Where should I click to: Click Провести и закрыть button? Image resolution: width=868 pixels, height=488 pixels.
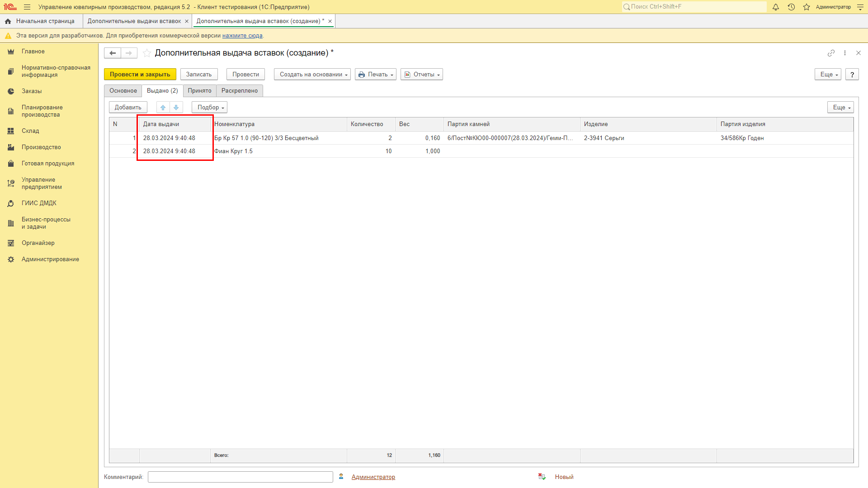point(140,75)
